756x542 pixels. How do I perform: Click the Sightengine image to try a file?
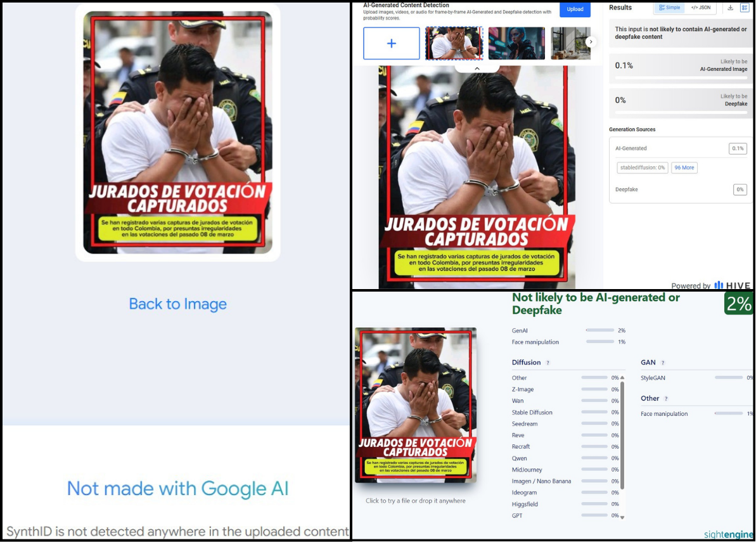pyautogui.click(x=415, y=404)
